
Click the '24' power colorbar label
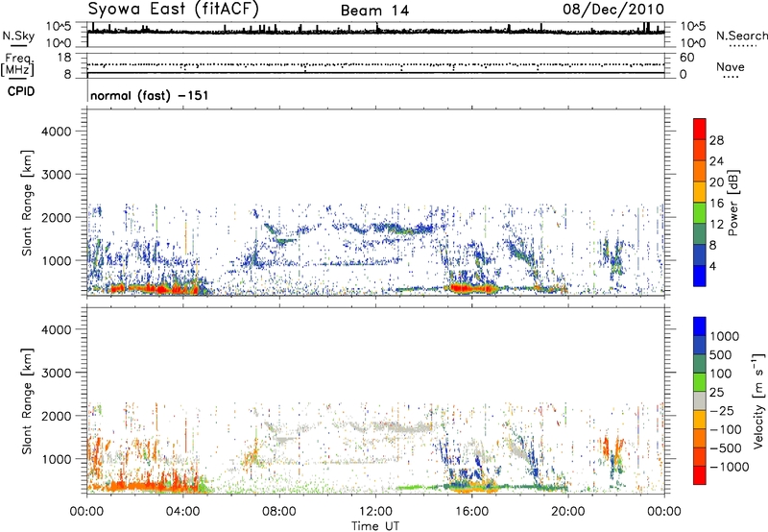716,161
